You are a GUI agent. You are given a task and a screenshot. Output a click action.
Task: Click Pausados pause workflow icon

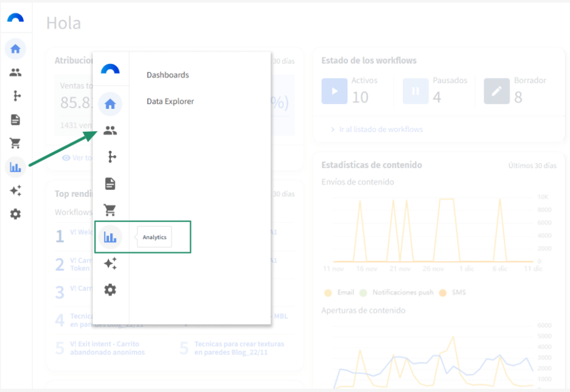[415, 91]
